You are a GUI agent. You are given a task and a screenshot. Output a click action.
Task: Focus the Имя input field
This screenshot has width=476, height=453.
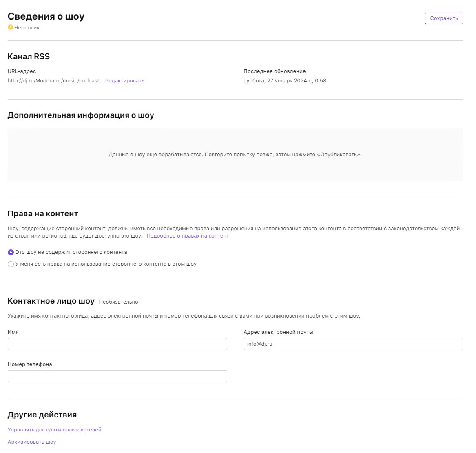(117, 344)
